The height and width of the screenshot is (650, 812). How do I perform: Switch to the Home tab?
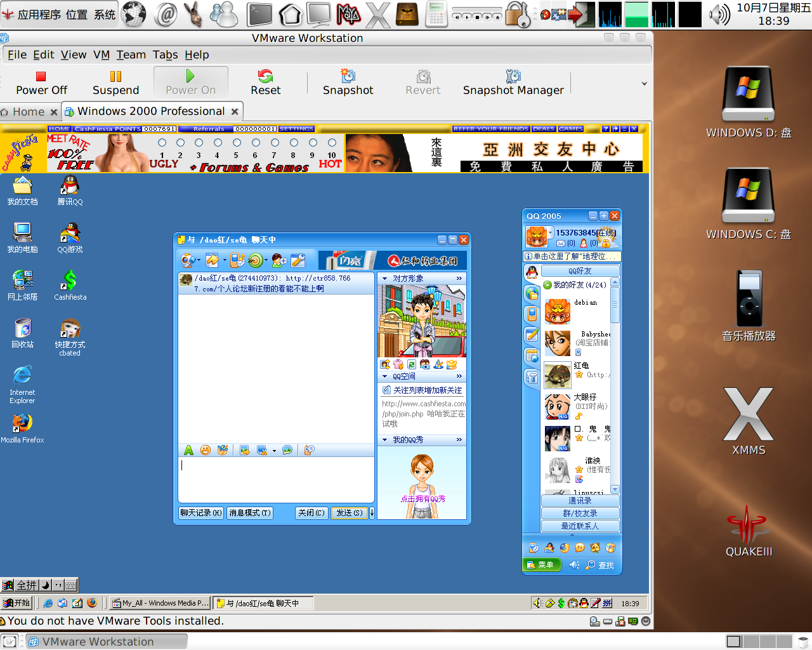pyautogui.click(x=29, y=112)
